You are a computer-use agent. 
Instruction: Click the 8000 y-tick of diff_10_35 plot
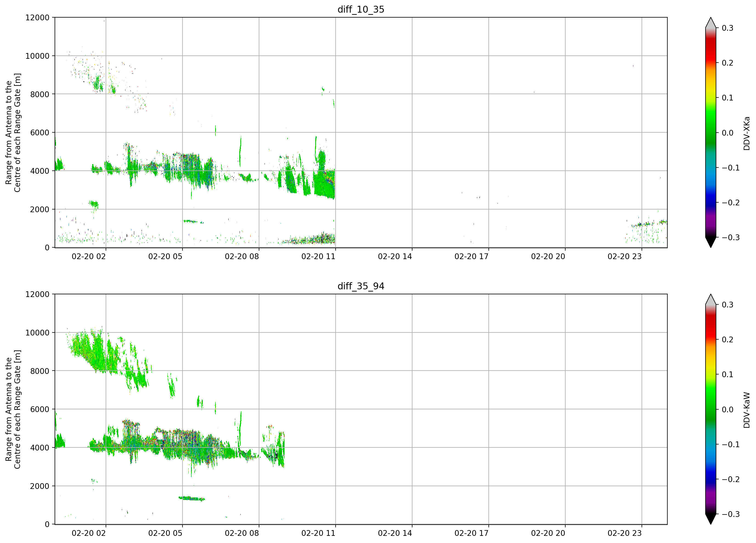tap(40, 94)
